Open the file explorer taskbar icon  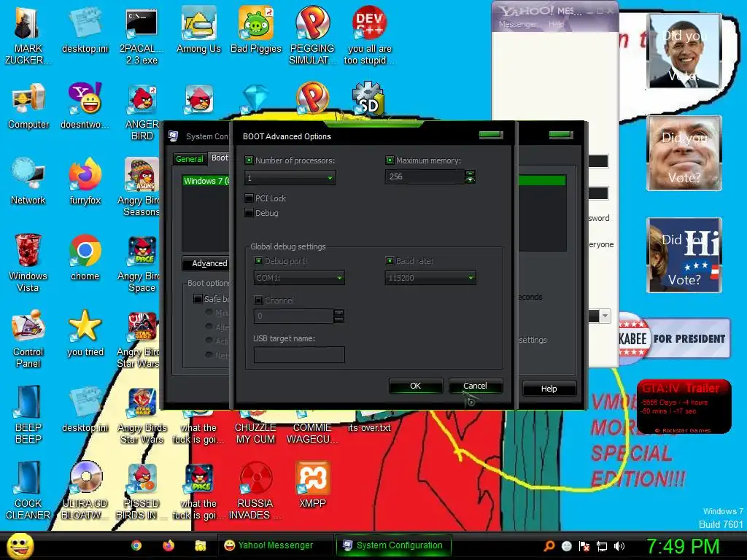[200, 545]
